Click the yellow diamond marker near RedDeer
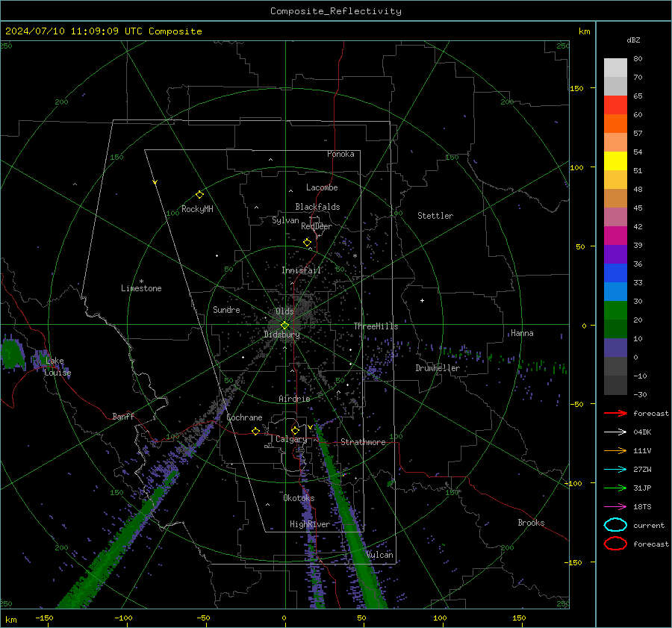 (x=308, y=243)
